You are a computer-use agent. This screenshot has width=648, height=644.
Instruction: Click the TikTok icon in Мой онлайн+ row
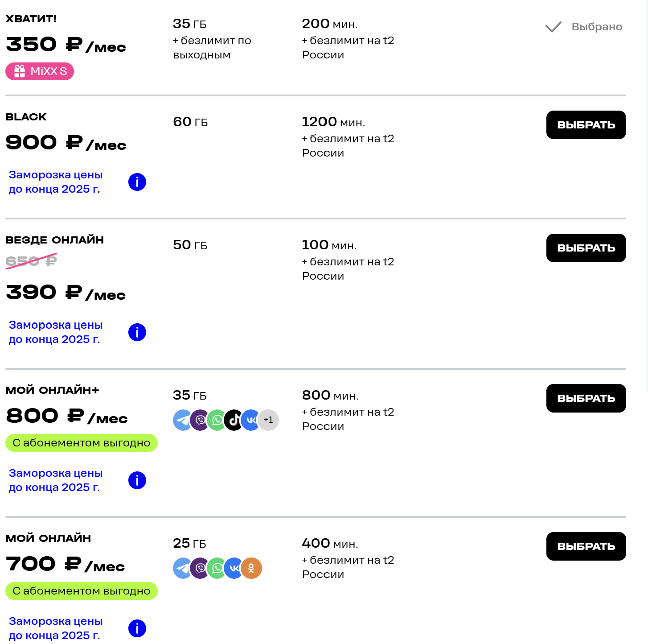[x=234, y=420]
